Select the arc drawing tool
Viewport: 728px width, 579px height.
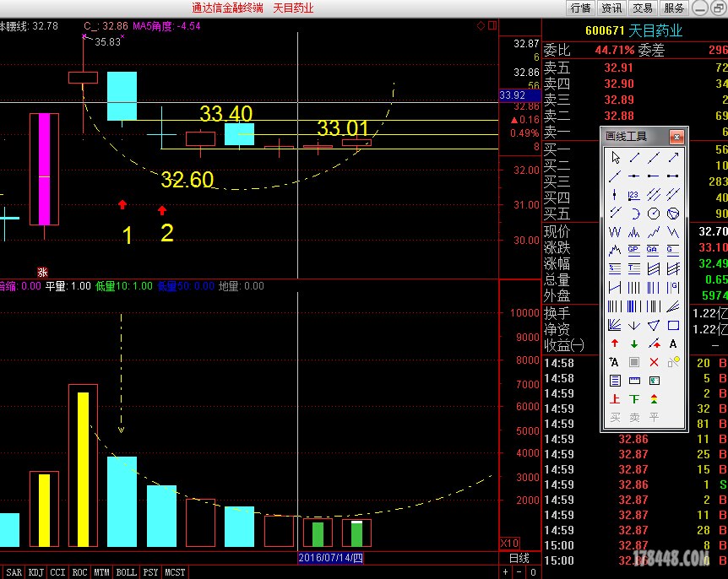tap(634, 214)
